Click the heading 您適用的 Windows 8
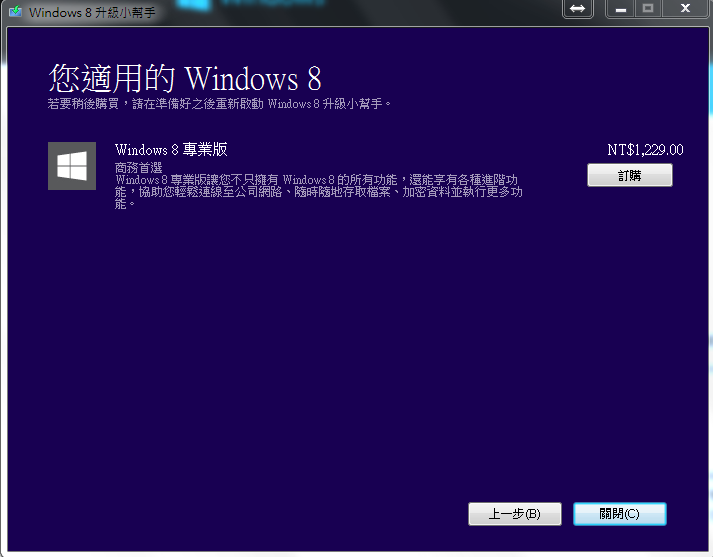This screenshot has width=713, height=557. [x=185, y=78]
